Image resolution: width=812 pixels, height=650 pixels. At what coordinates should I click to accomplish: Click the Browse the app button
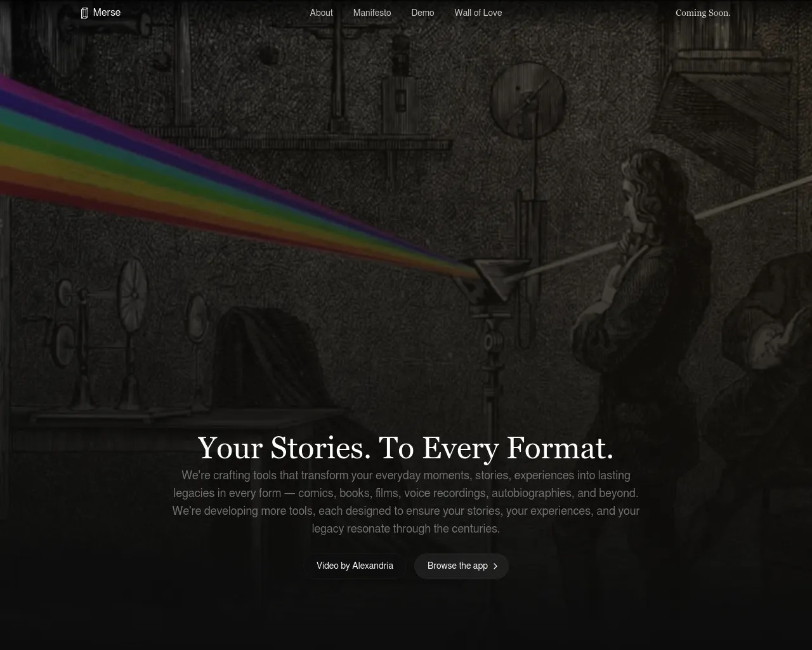click(461, 566)
